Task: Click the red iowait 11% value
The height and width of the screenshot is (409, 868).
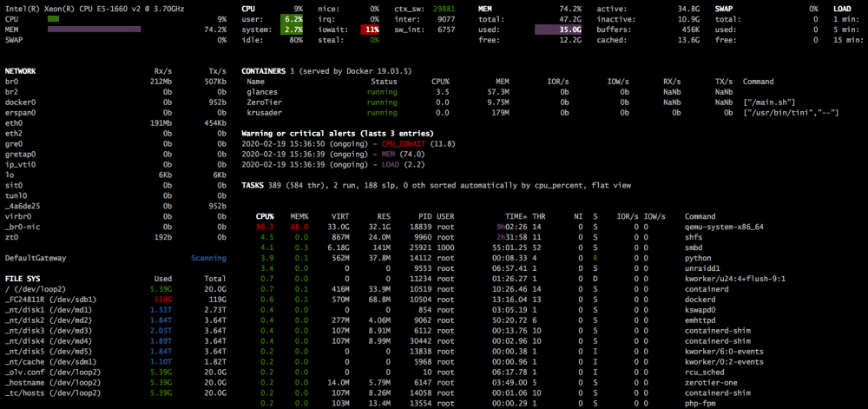Action: (x=370, y=30)
